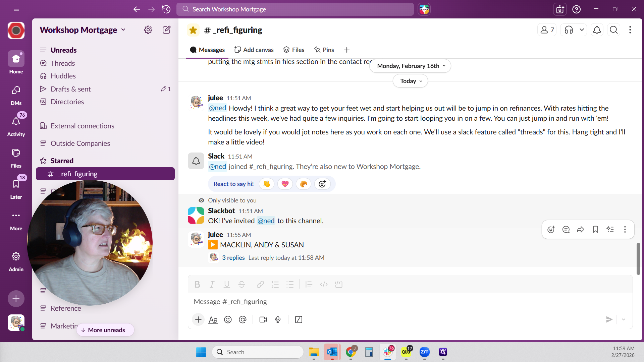This screenshot has width=644, height=362.
Task: Record a video clip
Action: click(263, 319)
